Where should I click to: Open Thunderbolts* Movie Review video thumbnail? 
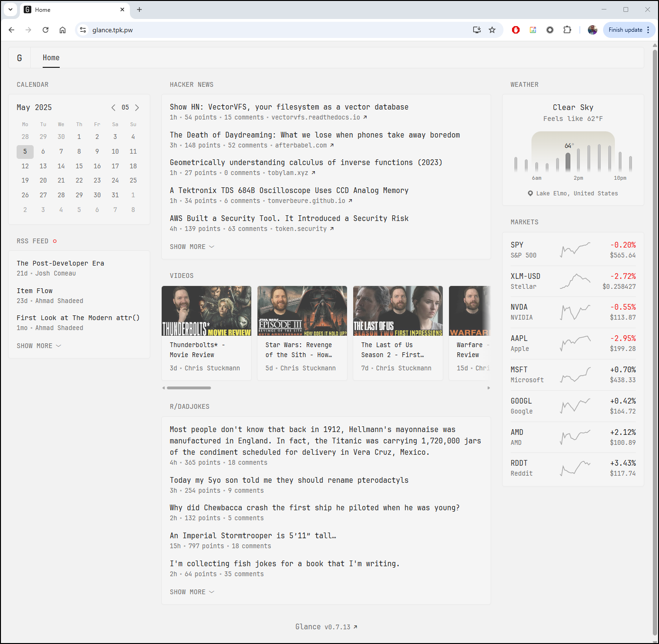[206, 311]
